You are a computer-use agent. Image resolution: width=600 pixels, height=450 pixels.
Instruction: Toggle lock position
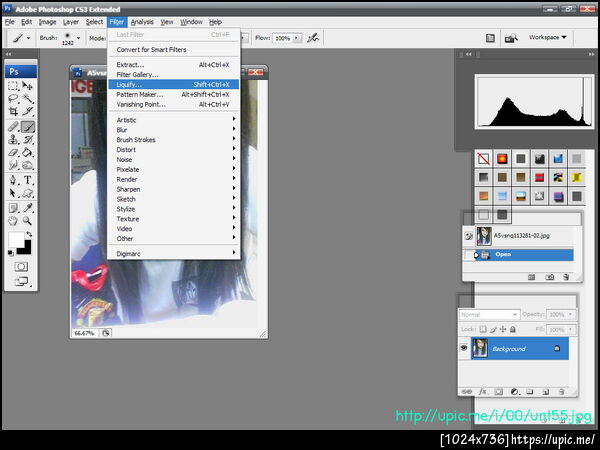click(x=503, y=329)
